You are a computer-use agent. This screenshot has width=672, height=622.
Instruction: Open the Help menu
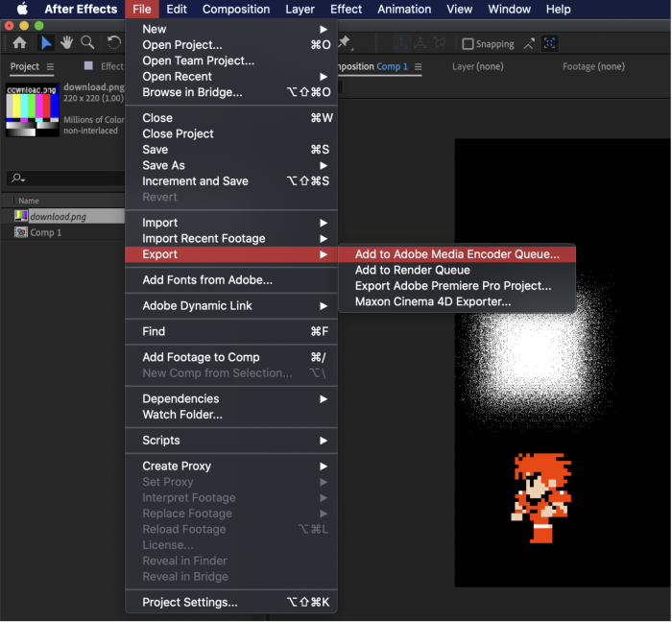point(558,9)
